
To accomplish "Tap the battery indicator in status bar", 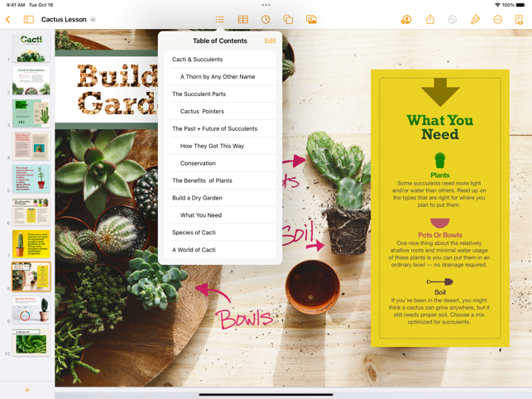I will click(x=520, y=5).
